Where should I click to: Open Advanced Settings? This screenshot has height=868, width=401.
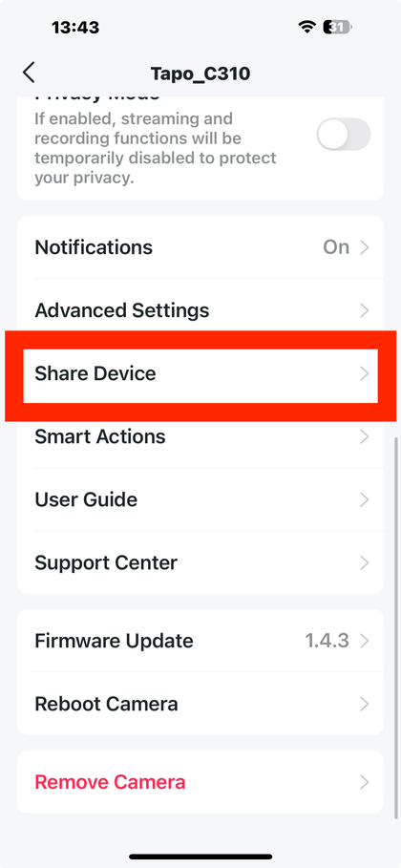pos(200,310)
